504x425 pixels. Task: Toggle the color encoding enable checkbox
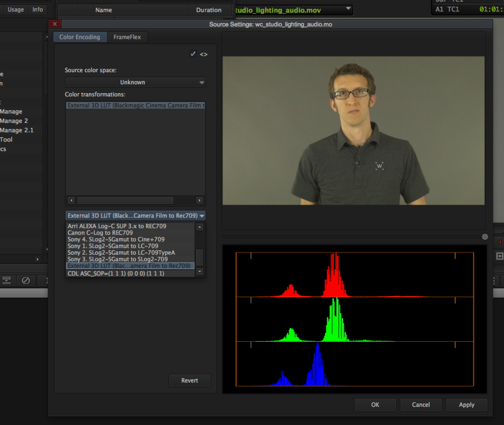coord(193,54)
